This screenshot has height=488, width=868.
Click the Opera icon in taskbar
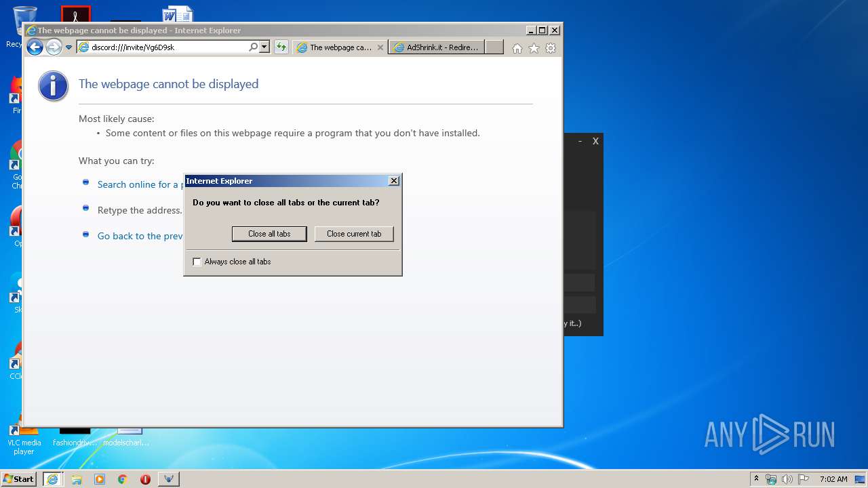point(145,479)
